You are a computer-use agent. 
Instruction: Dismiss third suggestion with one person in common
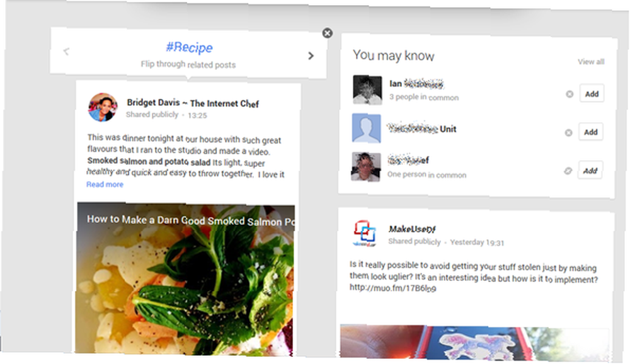[x=568, y=171]
